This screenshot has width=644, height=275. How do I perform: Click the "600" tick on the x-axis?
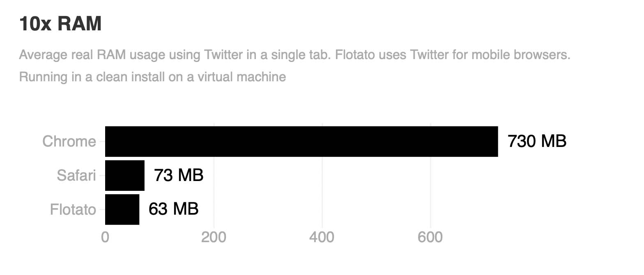point(430,238)
